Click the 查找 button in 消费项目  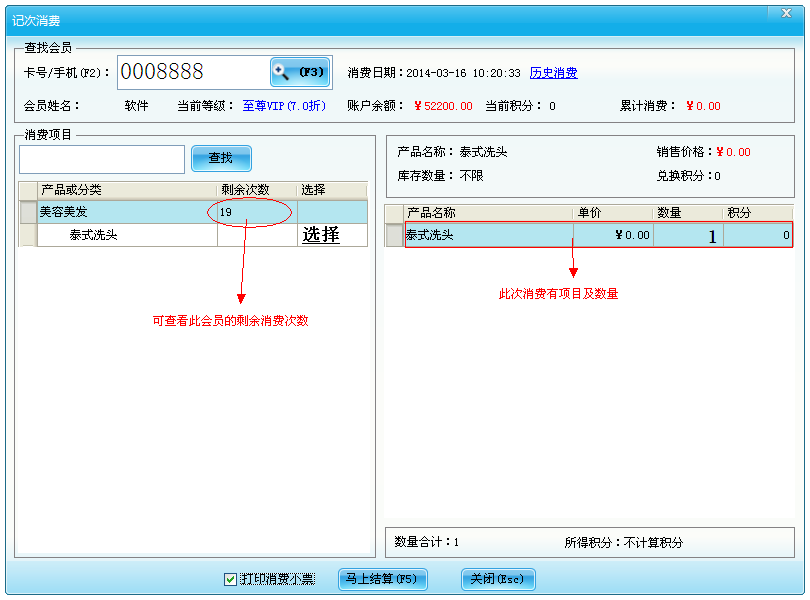point(221,158)
